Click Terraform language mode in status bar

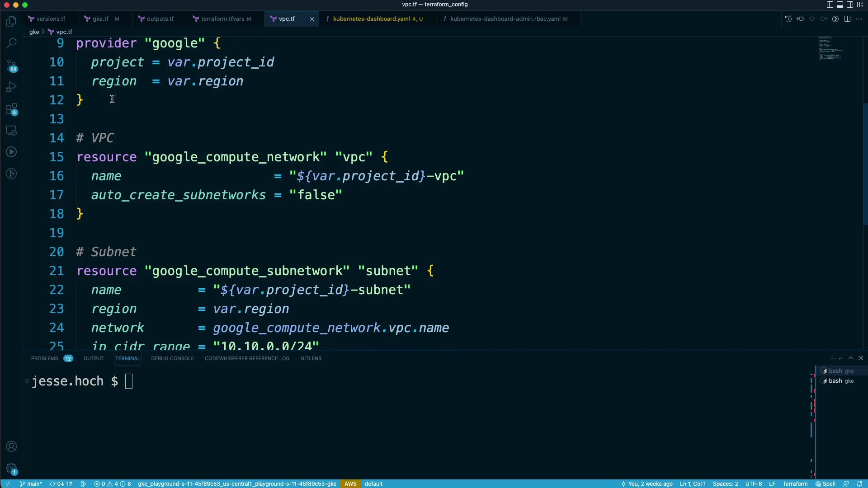pyautogui.click(x=795, y=483)
